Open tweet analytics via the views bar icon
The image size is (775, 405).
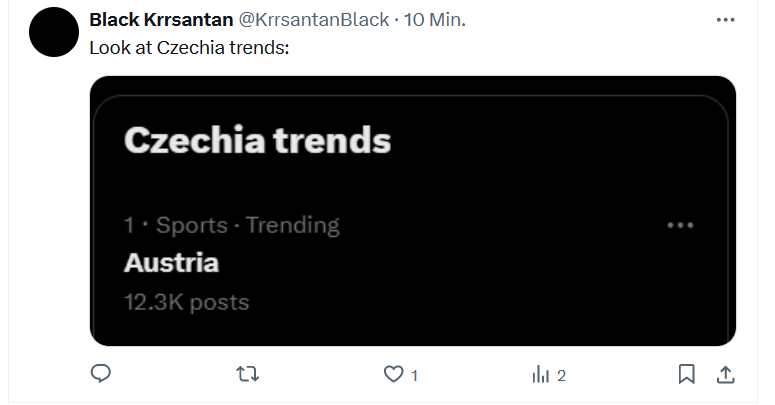(x=541, y=375)
